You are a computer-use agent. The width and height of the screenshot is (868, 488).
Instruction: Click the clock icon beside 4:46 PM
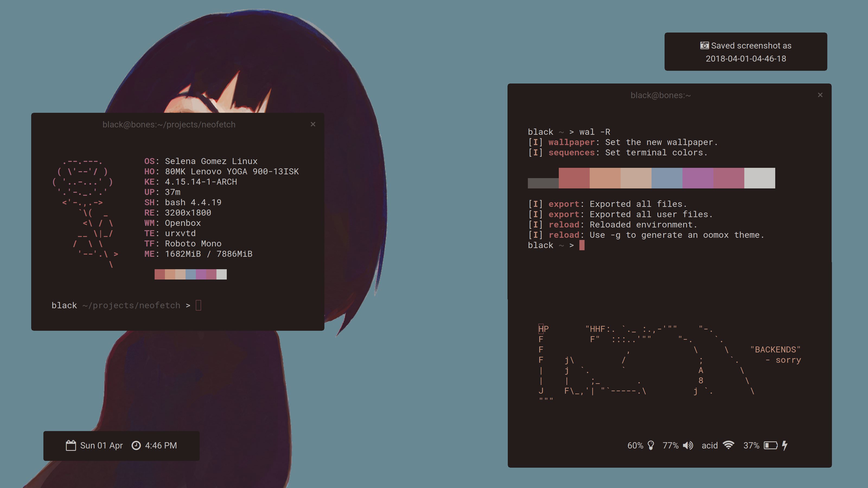coord(136,445)
